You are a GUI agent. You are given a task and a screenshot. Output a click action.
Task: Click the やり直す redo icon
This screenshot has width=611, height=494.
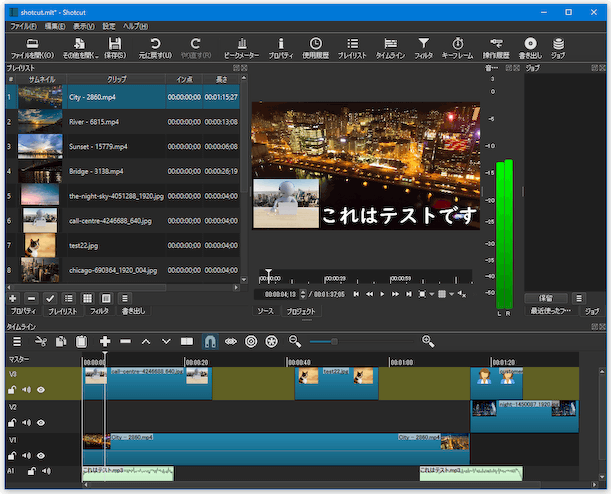point(196,48)
